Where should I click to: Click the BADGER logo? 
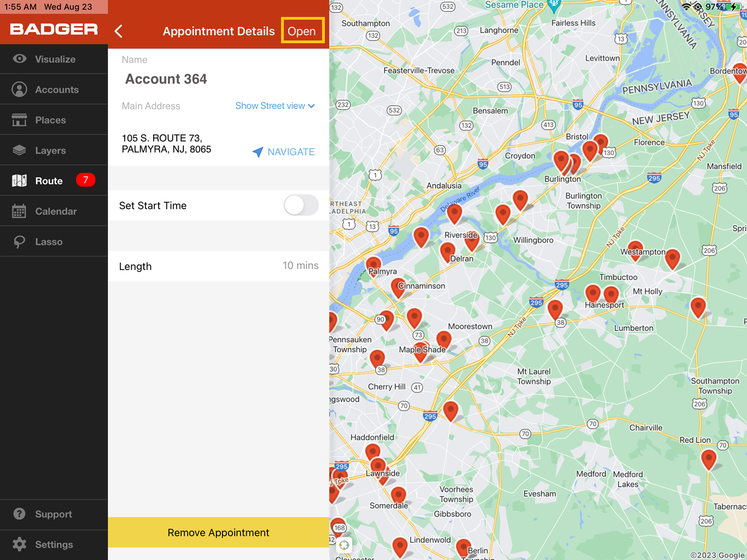pyautogui.click(x=54, y=30)
